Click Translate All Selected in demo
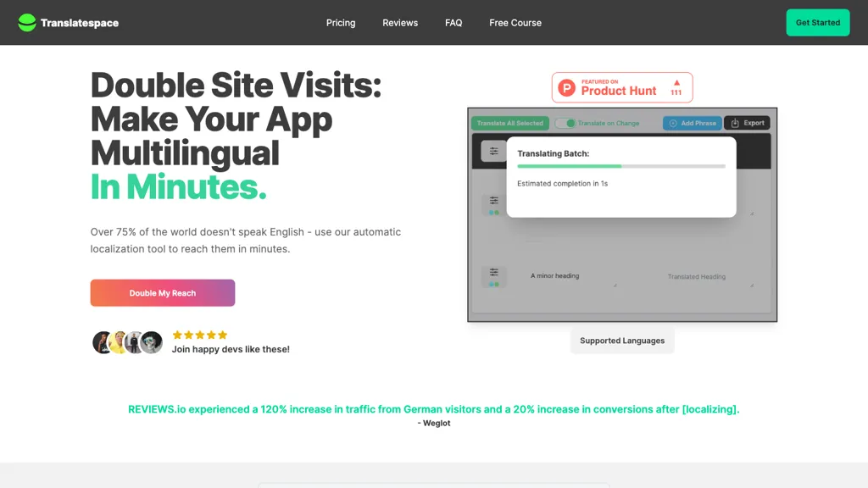 (x=509, y=124)
